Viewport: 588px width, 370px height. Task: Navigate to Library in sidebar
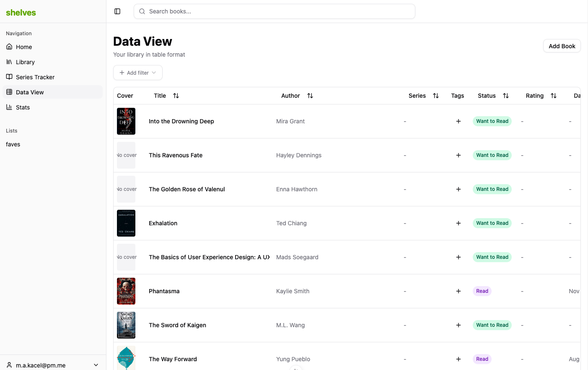pyautogui.click(x=25, y=62)
